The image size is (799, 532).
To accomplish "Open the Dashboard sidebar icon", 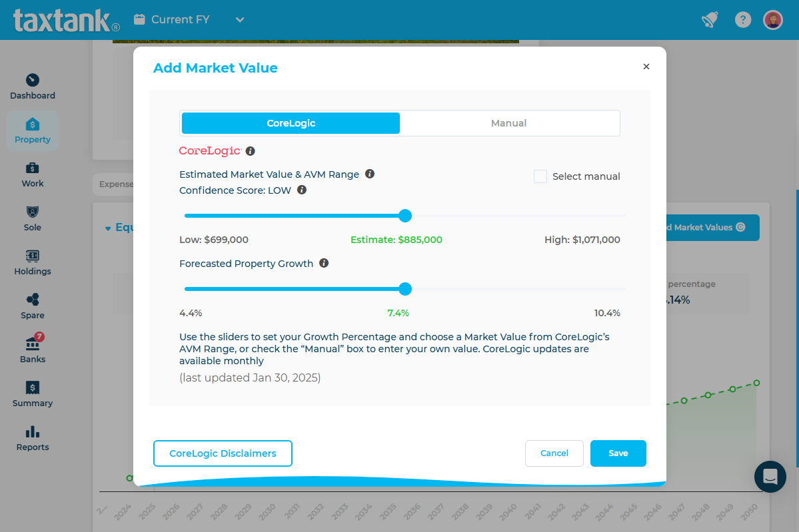I will click(x=33, y=87).
